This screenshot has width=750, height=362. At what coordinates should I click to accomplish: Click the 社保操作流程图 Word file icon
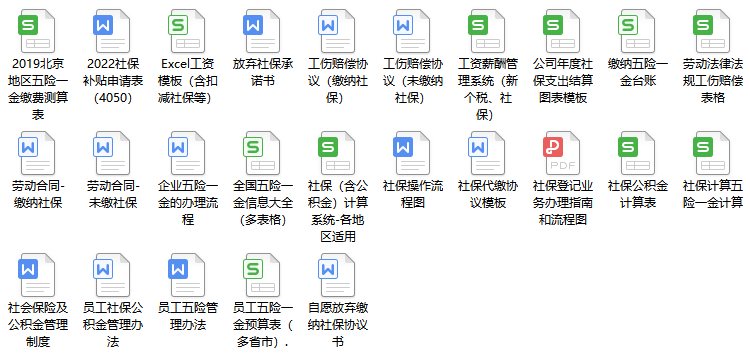(412, 153)
